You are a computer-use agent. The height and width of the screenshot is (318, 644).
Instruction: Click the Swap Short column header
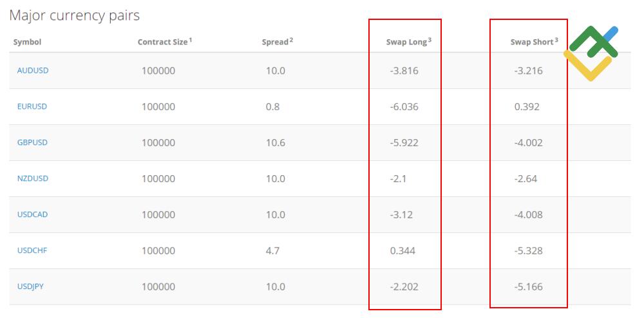click(x=532, y=42)
